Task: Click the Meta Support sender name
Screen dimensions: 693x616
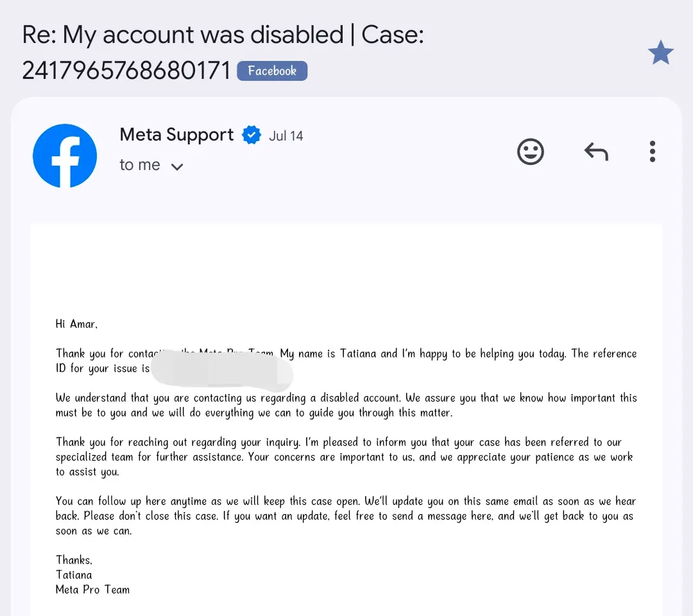Action: tap(176, 134)
